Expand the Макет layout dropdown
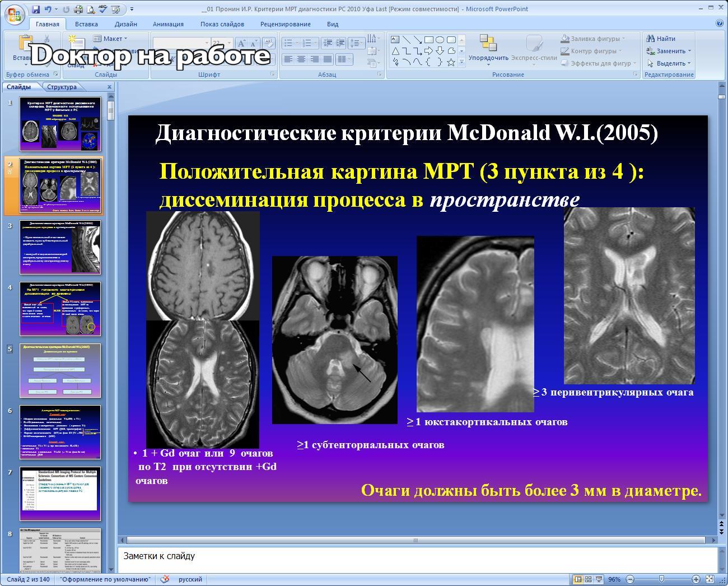The image size is (728, 586). pyautogui.click(x=110, y=39)
